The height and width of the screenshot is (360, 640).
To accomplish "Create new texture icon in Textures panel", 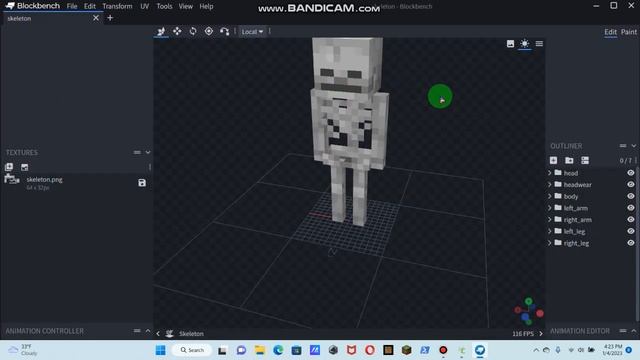I will pyautogui.click(x=24, y=167).
